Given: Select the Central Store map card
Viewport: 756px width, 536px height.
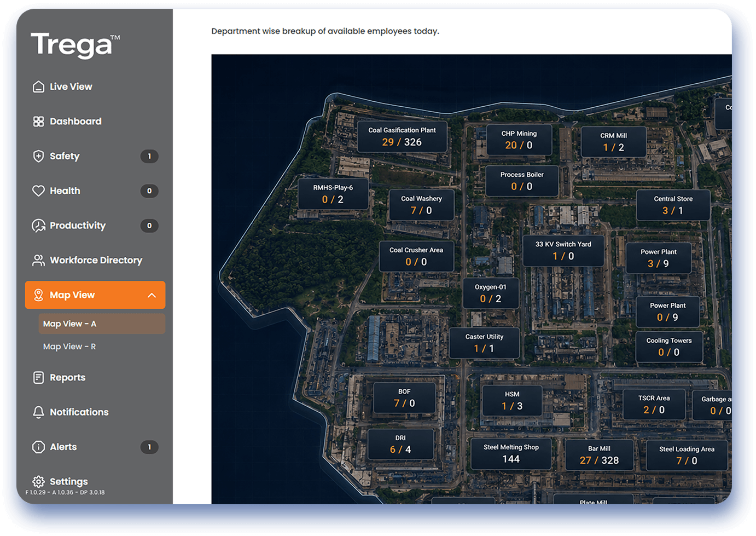Looking at the screenshot, I should click(x=673, y=205).
